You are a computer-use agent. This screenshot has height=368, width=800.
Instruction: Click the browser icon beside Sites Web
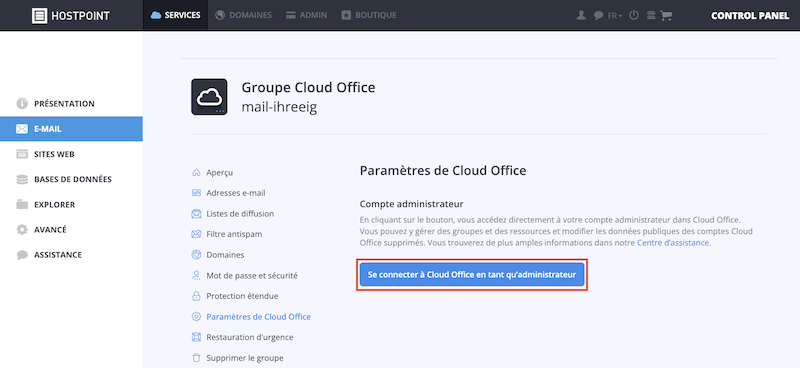(22, 154)
